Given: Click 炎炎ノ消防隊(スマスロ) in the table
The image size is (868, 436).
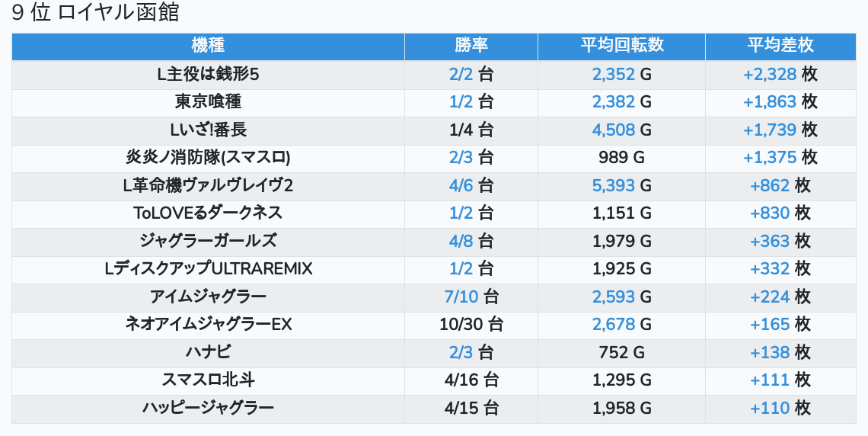Looking at the screenshot, I should click(208, 157).
